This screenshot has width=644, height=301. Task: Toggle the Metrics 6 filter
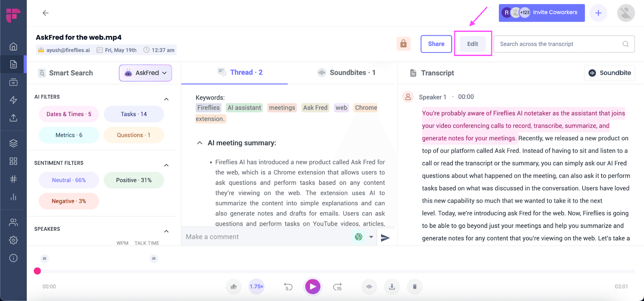pos(69,135)
